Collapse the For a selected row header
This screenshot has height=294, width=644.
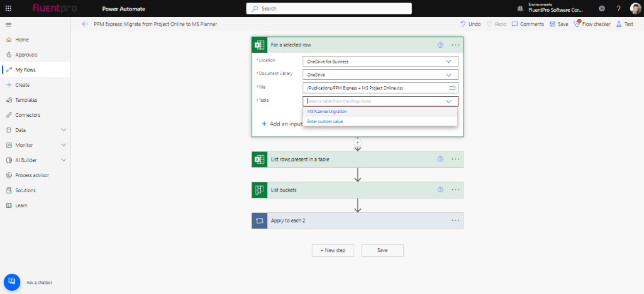pyautogui.click(x=357, y=45)
